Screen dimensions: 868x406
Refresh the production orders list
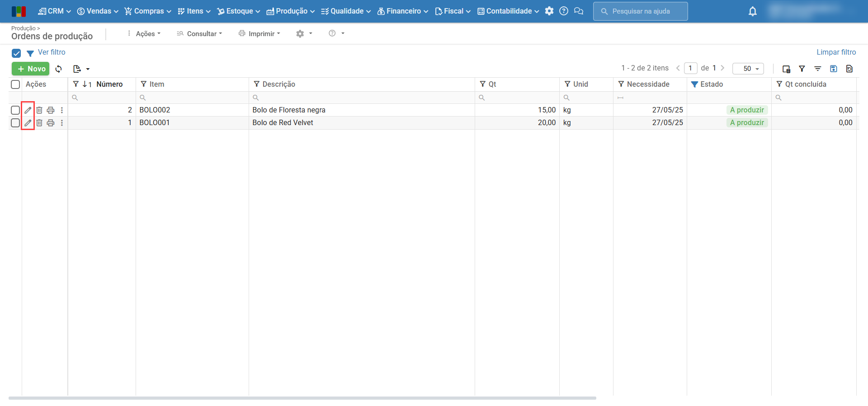(59, 69)
